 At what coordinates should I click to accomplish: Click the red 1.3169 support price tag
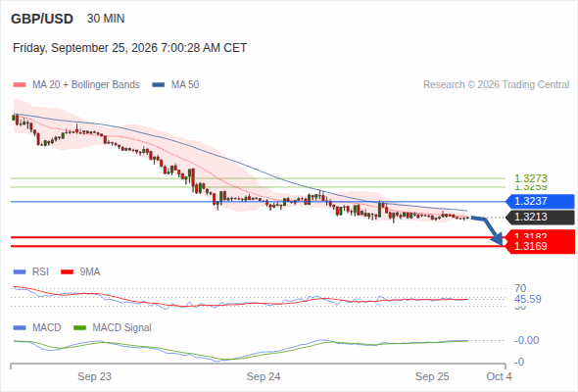[541, 246]
